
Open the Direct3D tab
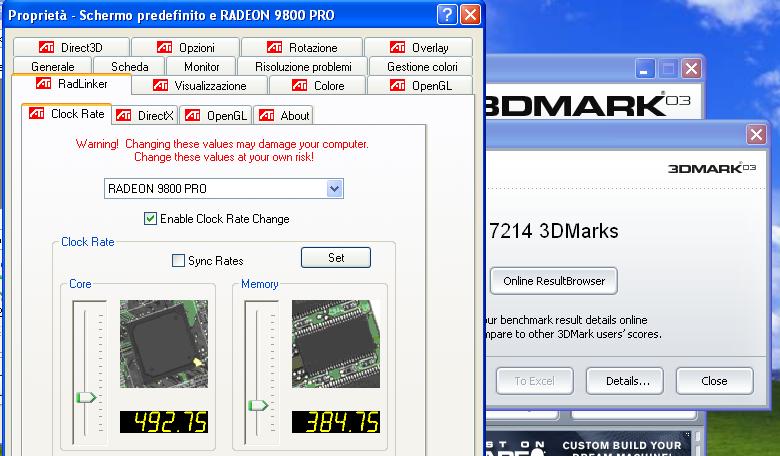(x=71, y=47)
